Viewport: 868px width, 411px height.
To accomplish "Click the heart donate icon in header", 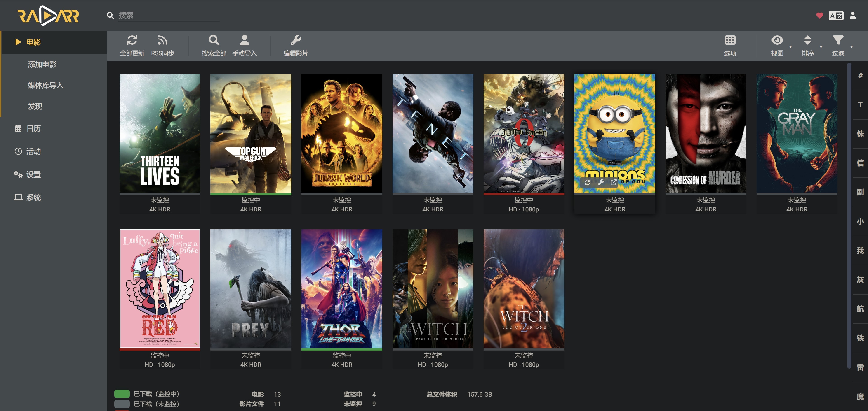I will (x=819, y=16).
